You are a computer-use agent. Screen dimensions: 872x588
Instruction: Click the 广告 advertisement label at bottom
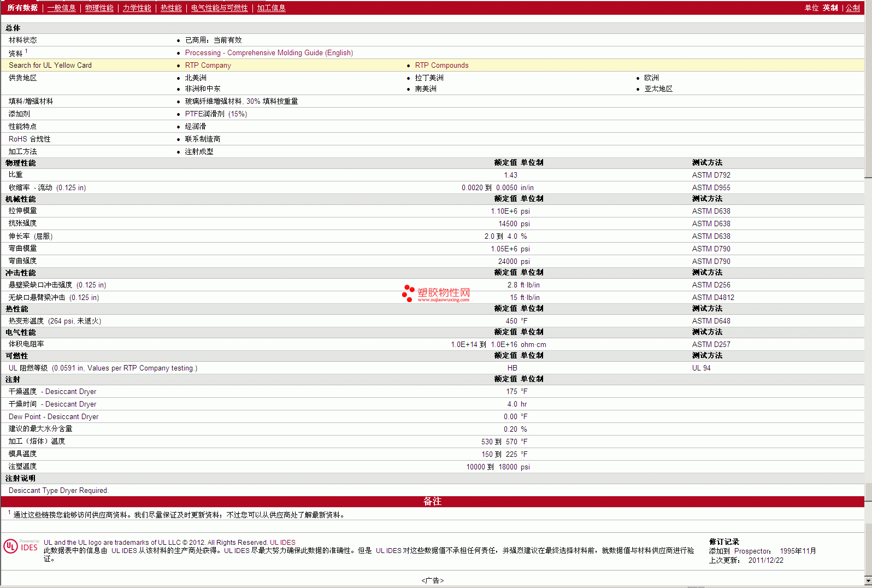(432, 580)
